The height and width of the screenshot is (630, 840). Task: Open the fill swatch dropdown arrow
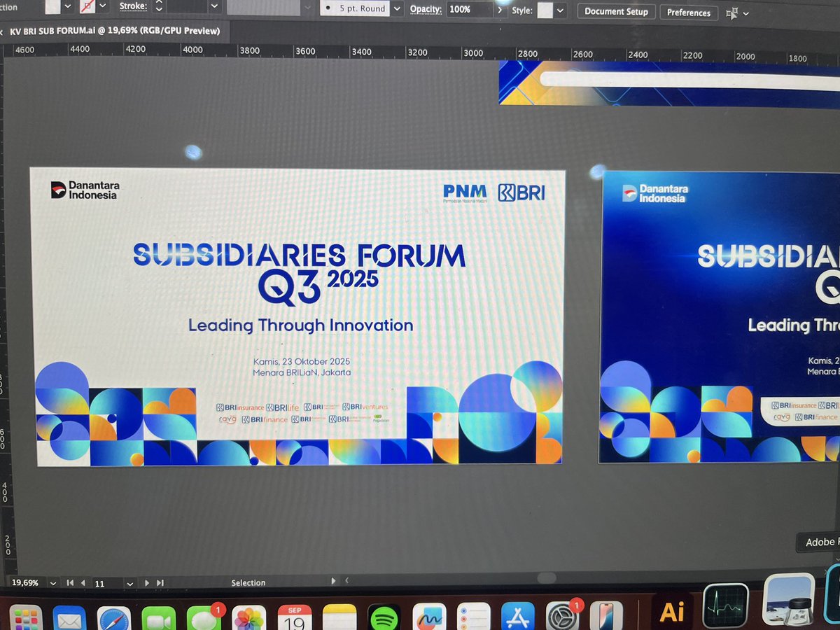[68, 6]
